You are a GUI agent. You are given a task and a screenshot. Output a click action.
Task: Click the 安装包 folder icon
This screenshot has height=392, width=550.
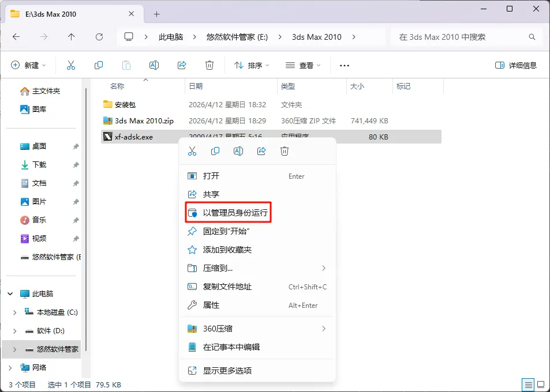pos(108,104)
